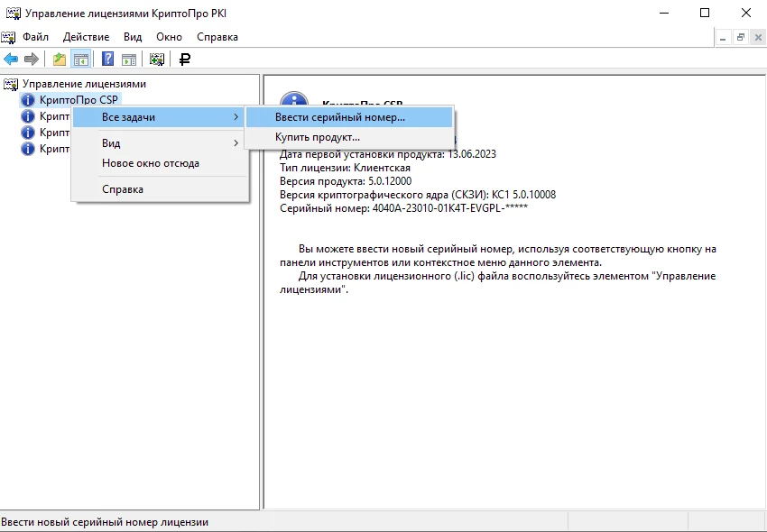Open the Окно menu in menu bar
Image resolution: width=767 pixels, height=532 pixels.
pos(169,37)
